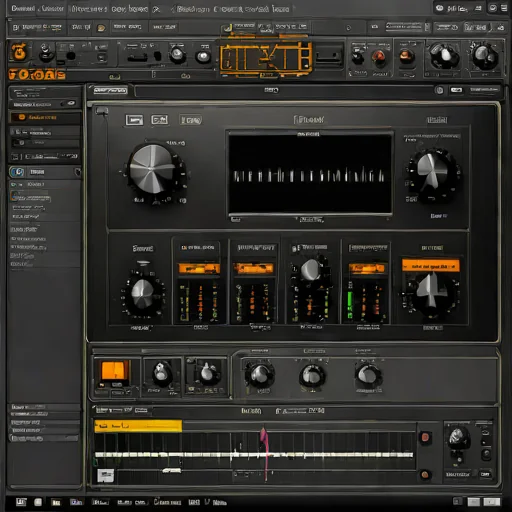Image resolution: width=512 pixels, height=512 pixels.
Task: Click the small white button in the plugin header bar
Action: pos(457,90)
